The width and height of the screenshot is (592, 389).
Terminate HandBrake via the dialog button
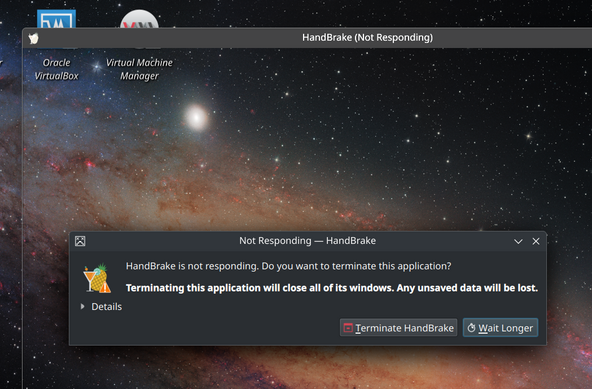[x=398, y=328]
